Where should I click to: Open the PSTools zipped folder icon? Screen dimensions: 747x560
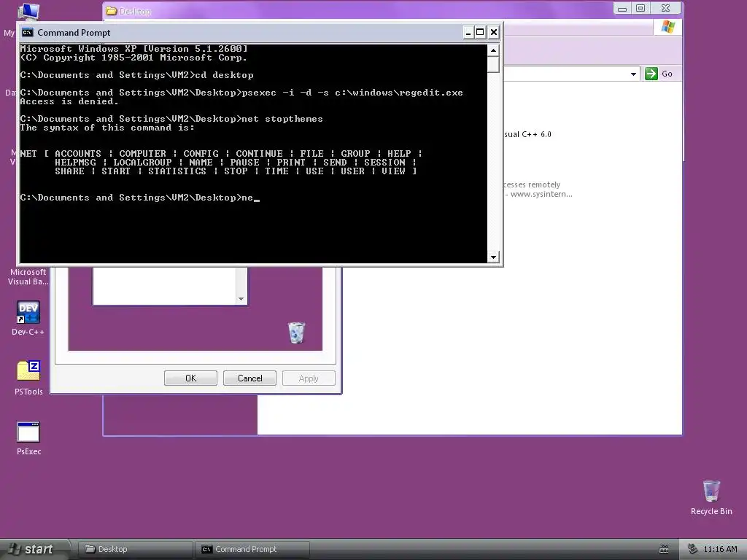(28, 378)
